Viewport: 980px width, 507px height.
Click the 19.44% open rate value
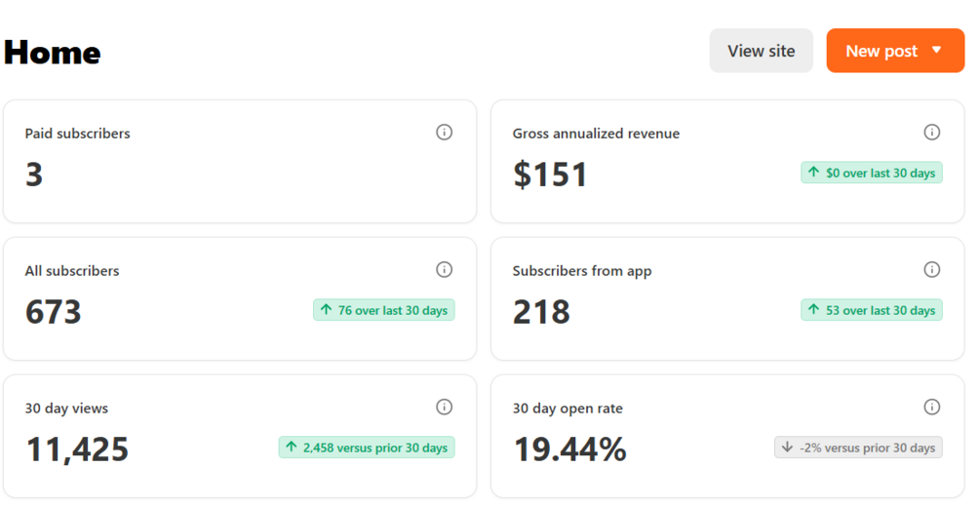(x=569, y=449)
